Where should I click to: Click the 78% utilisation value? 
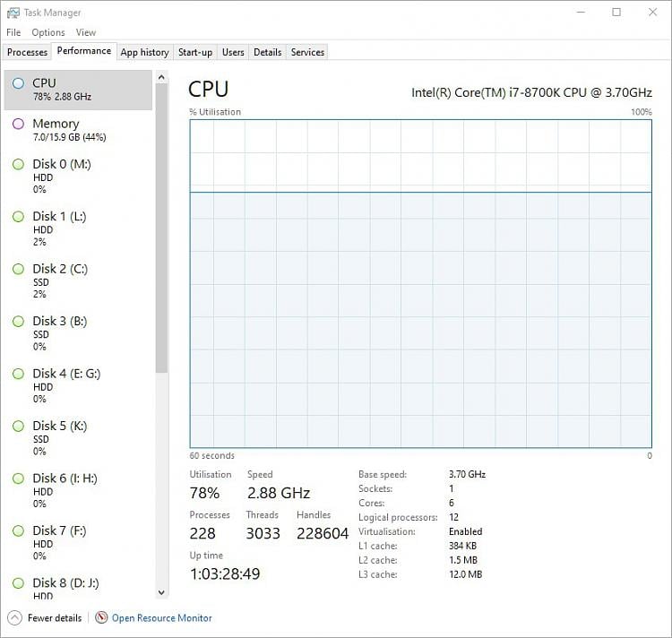point(204,493)
